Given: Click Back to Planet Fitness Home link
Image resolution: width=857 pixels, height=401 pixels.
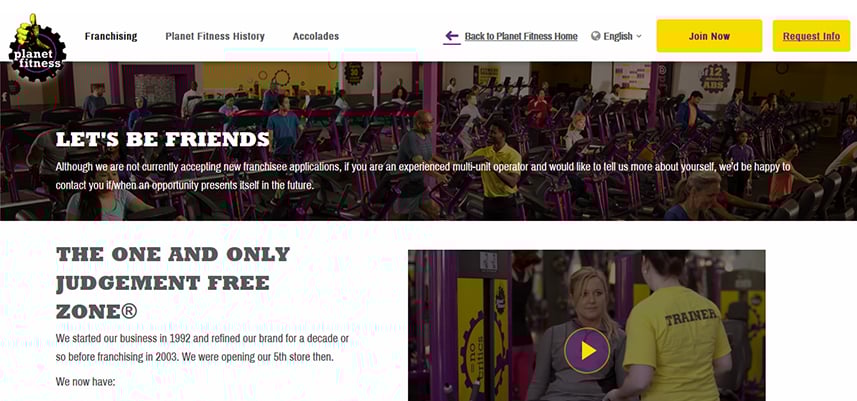Looking at the screenshot, I should point(521,36).
